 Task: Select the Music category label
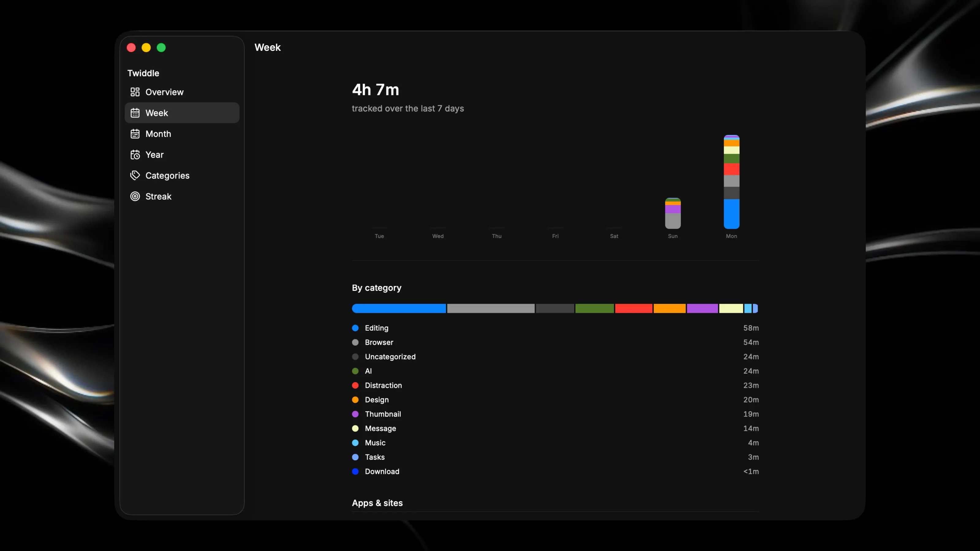(375, 443)
